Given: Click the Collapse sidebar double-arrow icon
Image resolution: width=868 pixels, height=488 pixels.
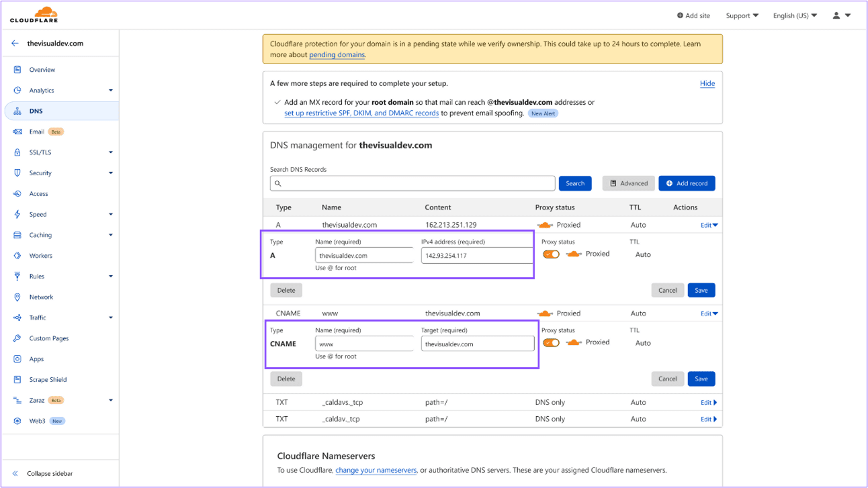Looking at the screenshot, I should (x=15, y=474).
